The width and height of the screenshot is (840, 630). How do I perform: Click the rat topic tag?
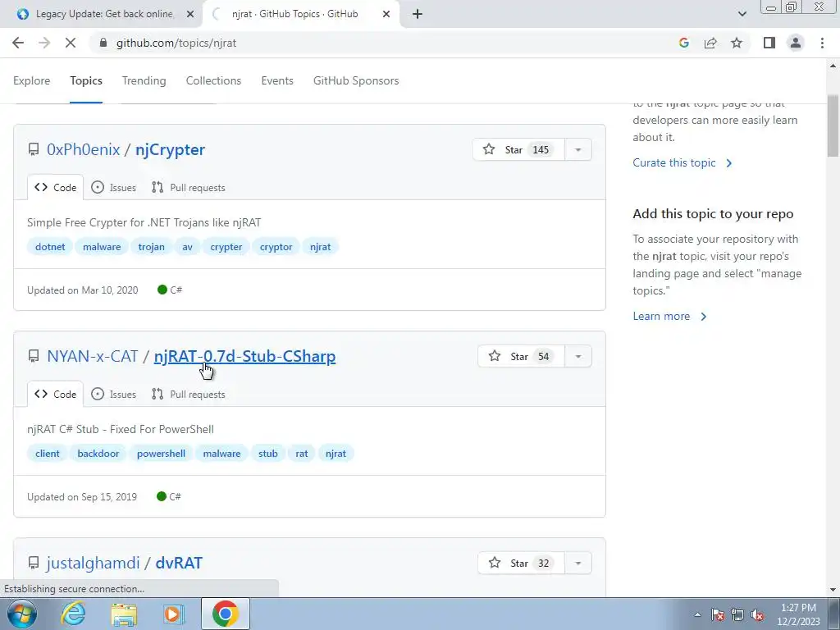(302, 454)
